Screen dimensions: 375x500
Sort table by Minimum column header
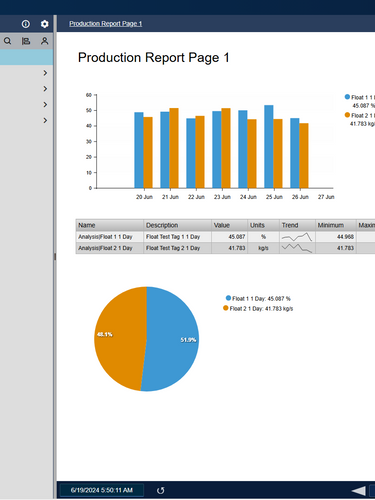tap(336, 225)
